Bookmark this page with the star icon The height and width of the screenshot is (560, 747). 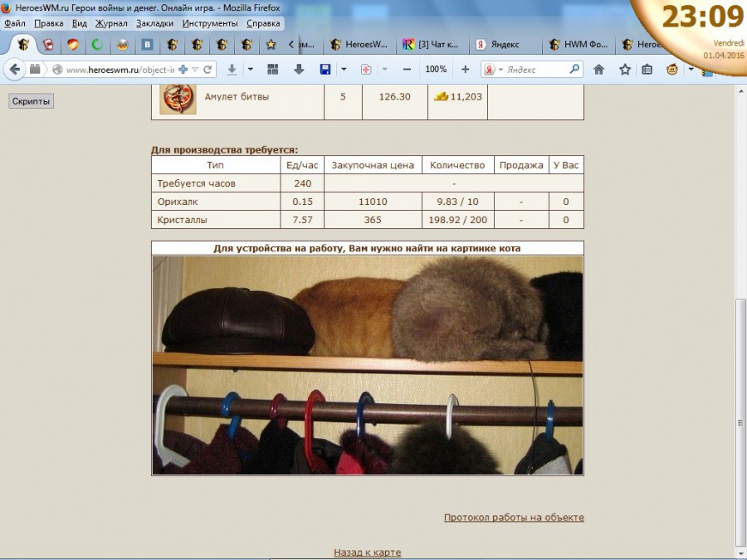624,70
